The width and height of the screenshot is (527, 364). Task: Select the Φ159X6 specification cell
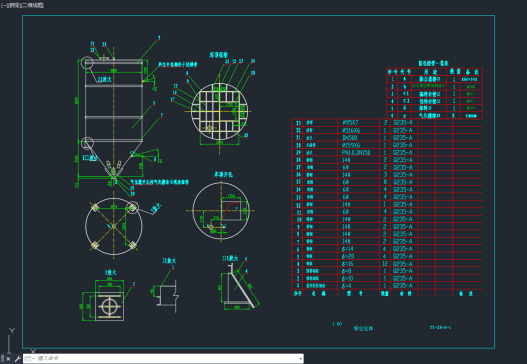pos(351,145)
